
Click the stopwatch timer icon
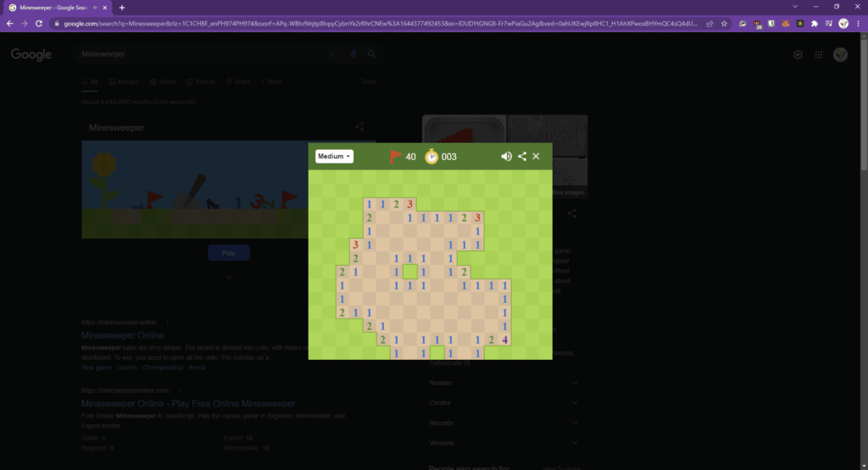tap(431, 157)
